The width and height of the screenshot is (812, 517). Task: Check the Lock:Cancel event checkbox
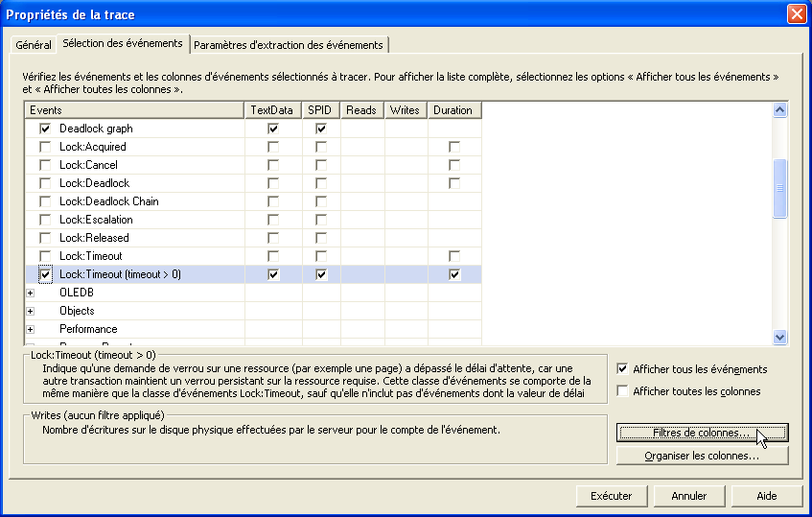(x=44, y=165)
